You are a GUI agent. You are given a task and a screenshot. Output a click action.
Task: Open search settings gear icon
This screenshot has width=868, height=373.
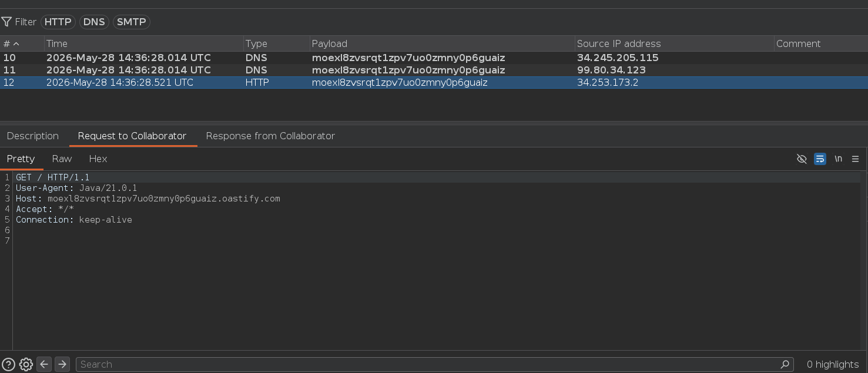pyautogui.click(x=26, y=364)
